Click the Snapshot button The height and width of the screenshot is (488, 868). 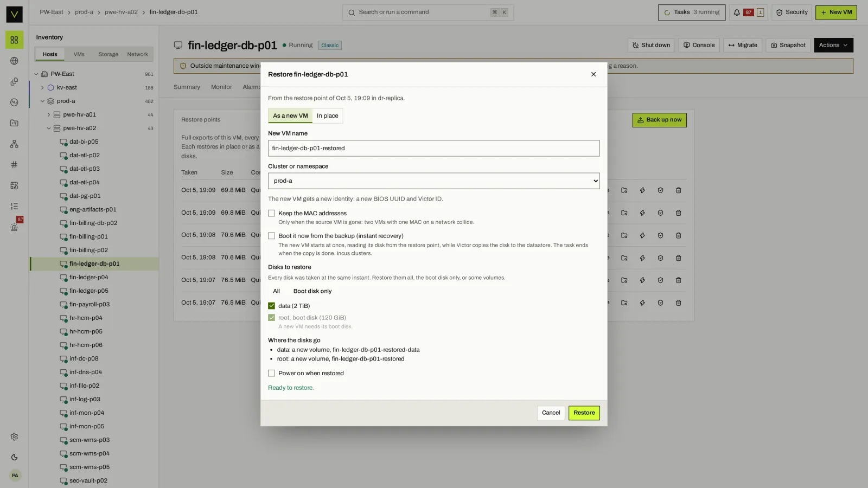click(788, 46)
